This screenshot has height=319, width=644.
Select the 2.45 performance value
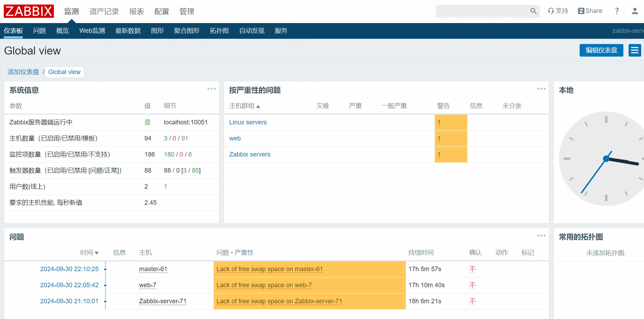pos(150,203)
